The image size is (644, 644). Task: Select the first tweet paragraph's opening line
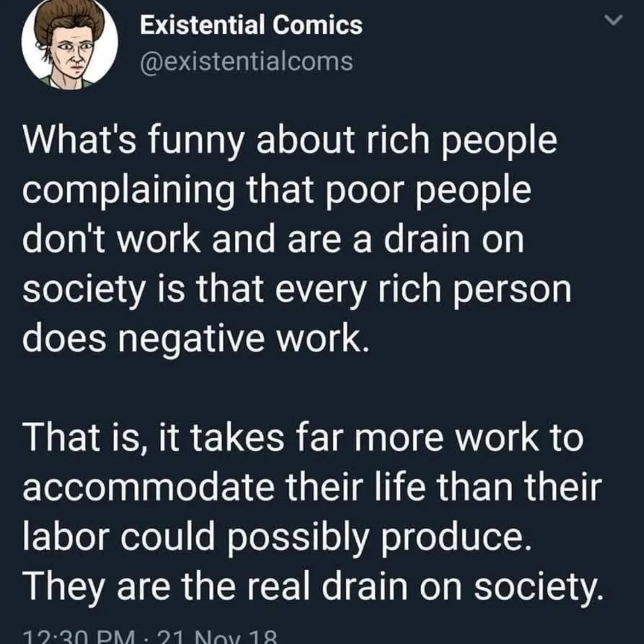[x=290, y=141]
